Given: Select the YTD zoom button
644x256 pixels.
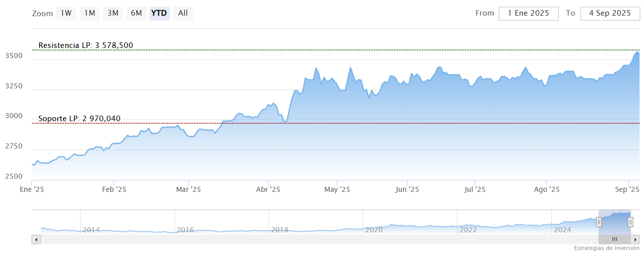Looking at the screenshot, I should [159, 13].
